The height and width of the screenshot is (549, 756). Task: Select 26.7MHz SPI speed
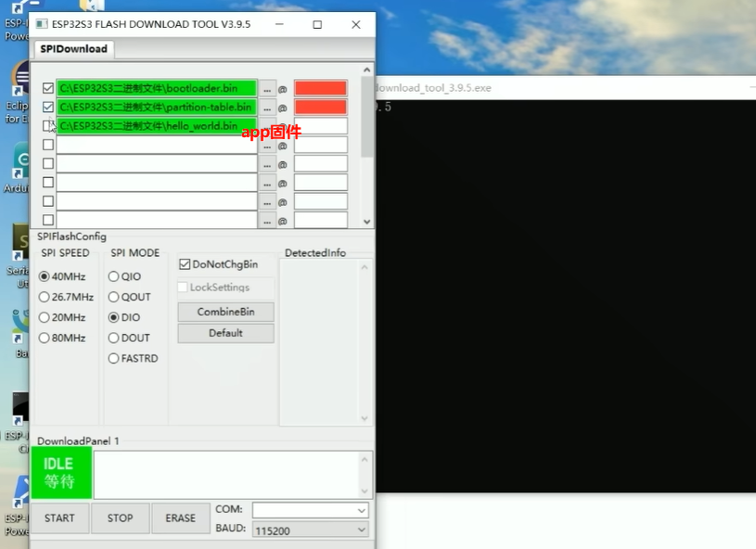(x=44, y=297)
